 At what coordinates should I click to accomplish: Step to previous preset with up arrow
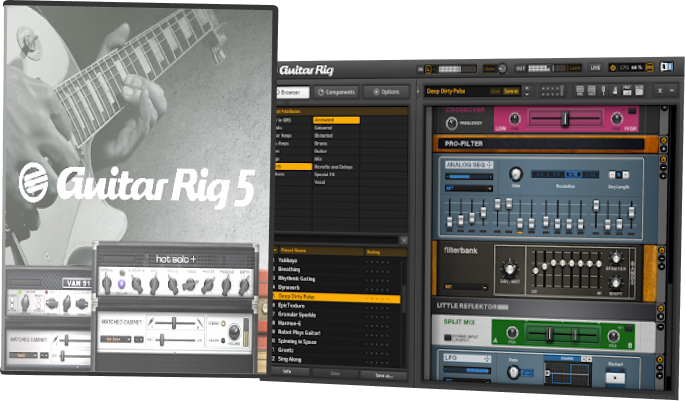point(527,88)
